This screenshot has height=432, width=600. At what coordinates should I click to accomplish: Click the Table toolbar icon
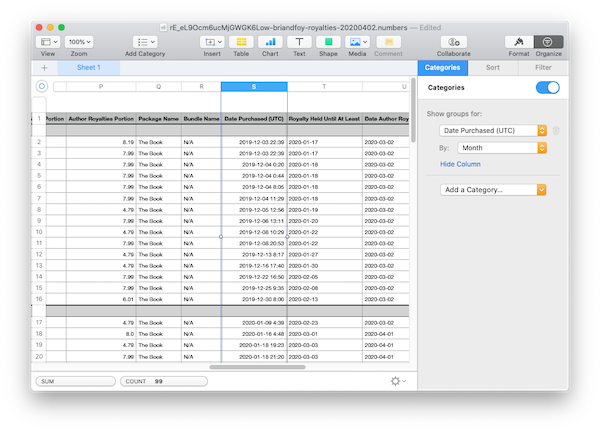pyautogui.click(x=241, y=42)
